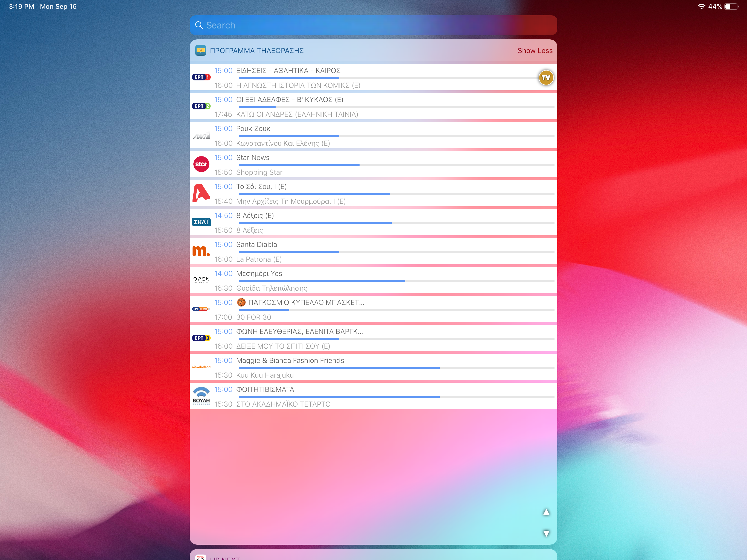
Task: Select the Star News program
Action: (253, 158)
